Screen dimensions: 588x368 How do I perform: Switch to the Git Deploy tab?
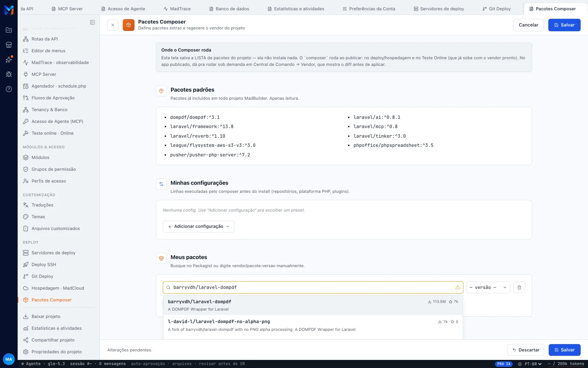click(496, 9)
